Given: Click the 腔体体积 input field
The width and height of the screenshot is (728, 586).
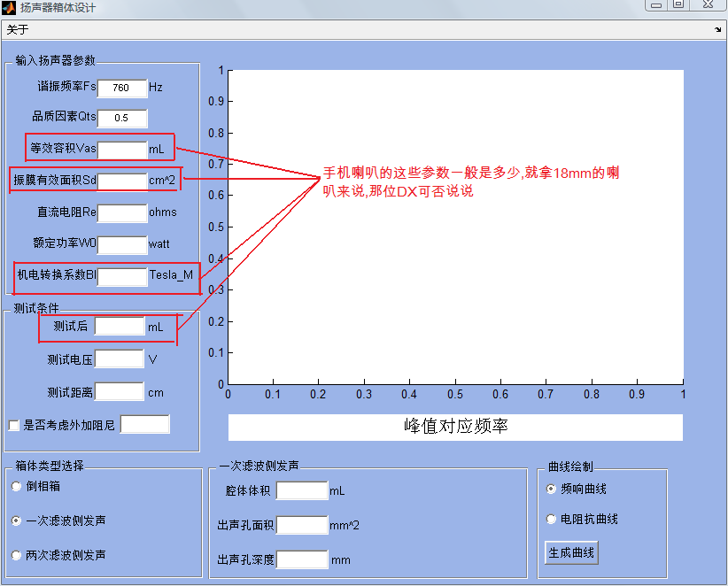Looking at the screenshot, I should point(301,490).
